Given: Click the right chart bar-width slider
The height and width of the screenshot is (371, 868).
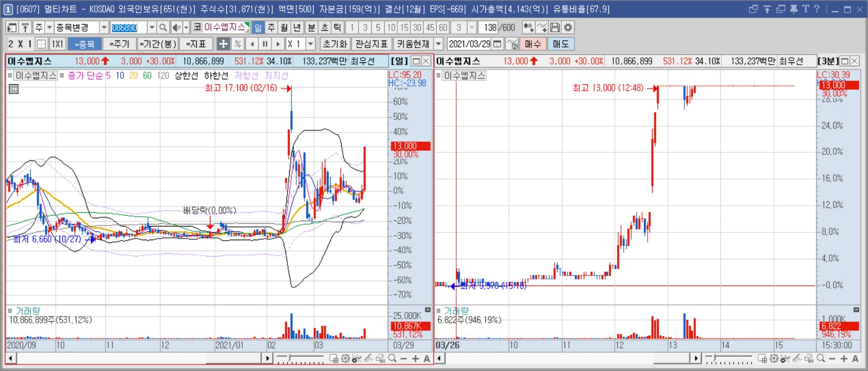Looking at the screenshot, I should 729,358.
